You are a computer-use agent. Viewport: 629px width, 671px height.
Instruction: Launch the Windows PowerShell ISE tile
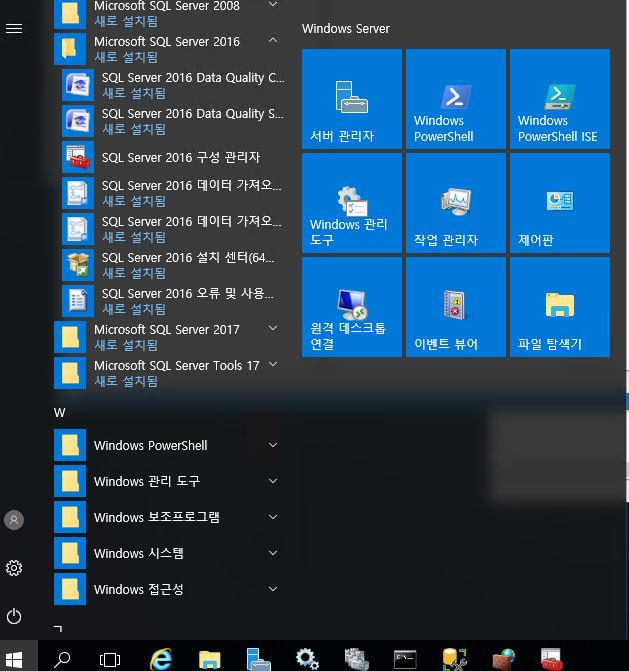tap(560, 99)
